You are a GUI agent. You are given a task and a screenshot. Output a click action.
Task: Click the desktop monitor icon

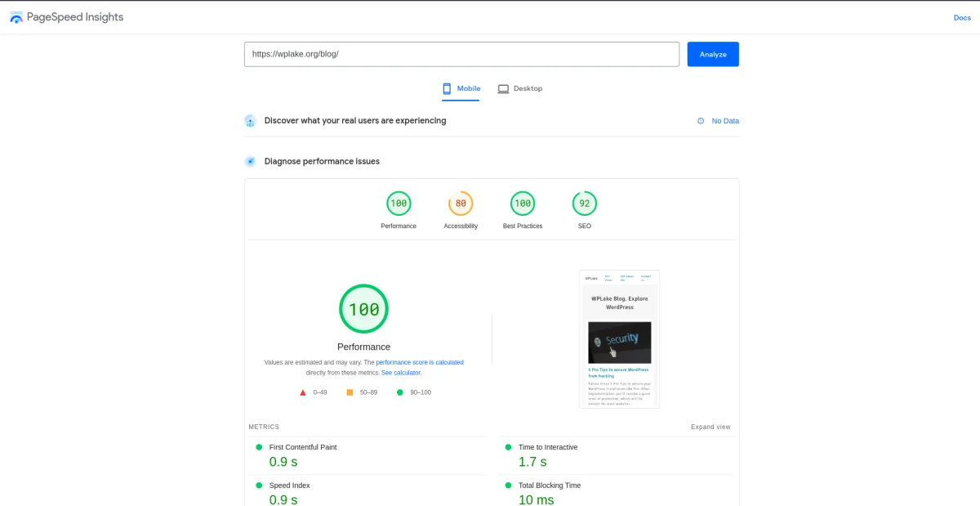503,88
